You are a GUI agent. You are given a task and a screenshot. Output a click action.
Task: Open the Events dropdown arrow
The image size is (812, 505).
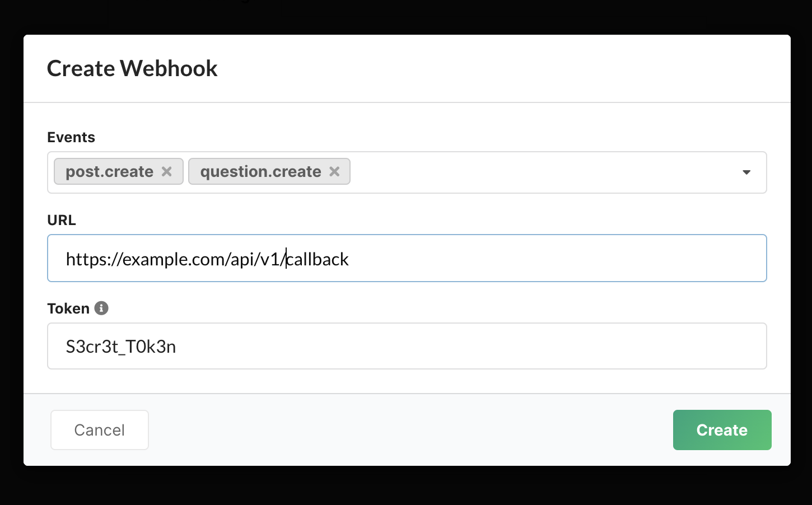(x=746, y=172)
